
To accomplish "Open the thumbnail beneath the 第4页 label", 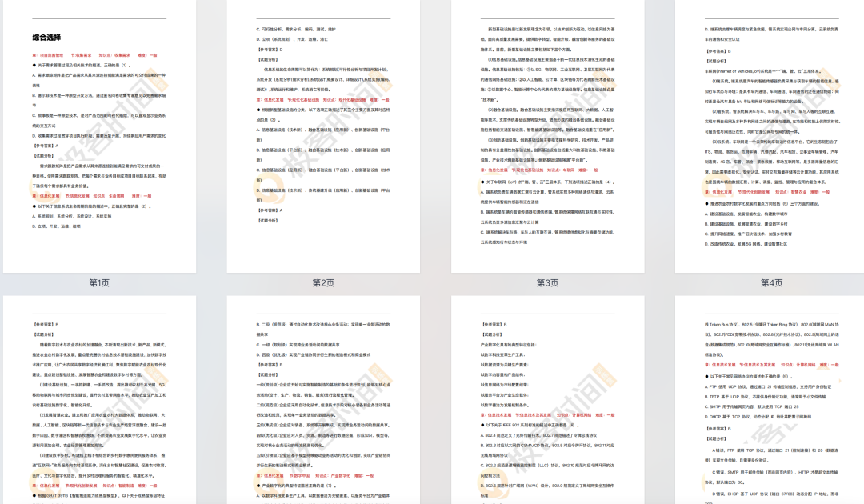I will [x=770, y=400].
